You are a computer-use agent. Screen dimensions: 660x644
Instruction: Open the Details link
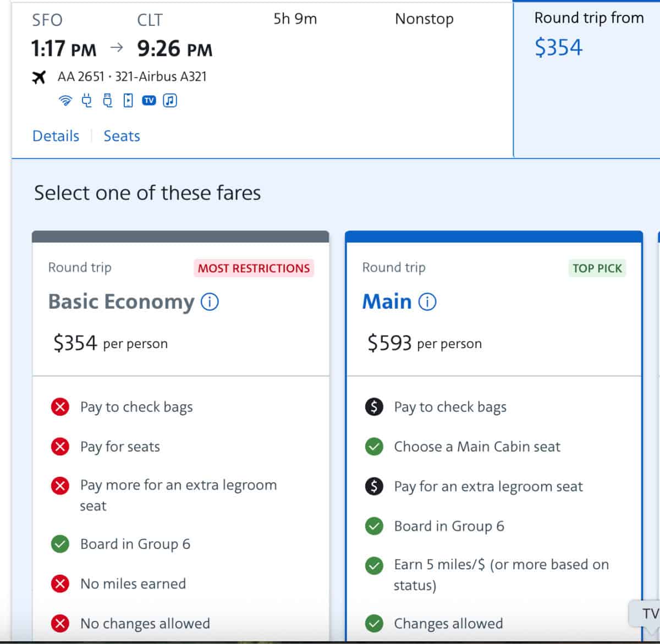55,136
